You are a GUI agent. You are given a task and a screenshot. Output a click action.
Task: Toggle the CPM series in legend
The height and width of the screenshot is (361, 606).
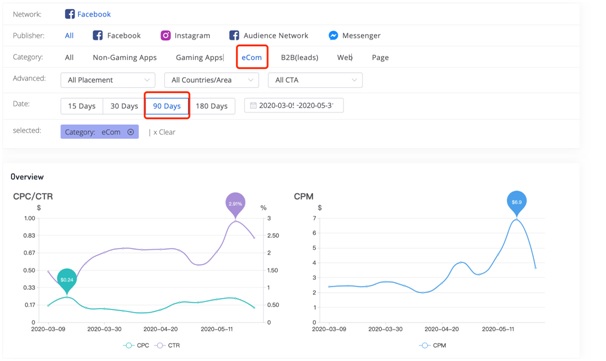(432, 345)
